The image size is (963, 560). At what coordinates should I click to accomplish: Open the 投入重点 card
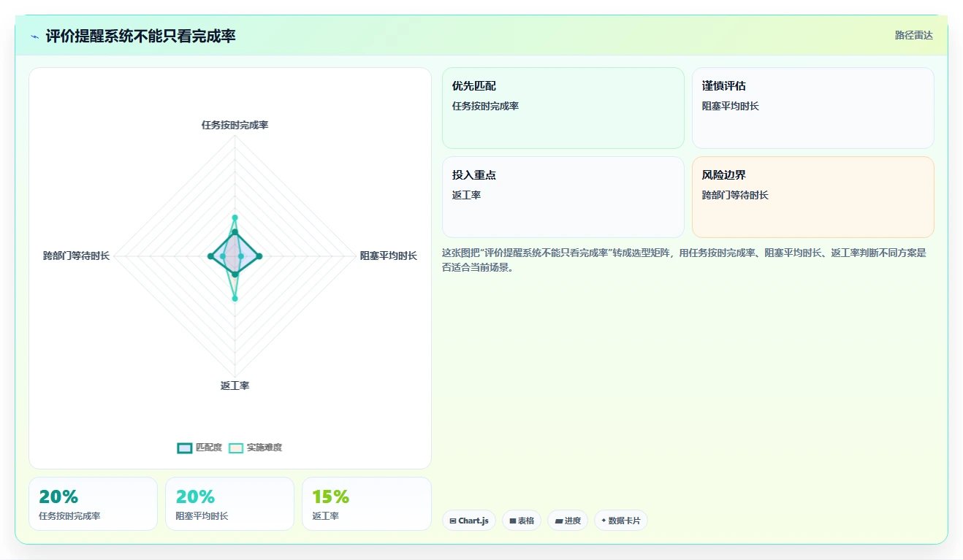[x=563, y=197]
